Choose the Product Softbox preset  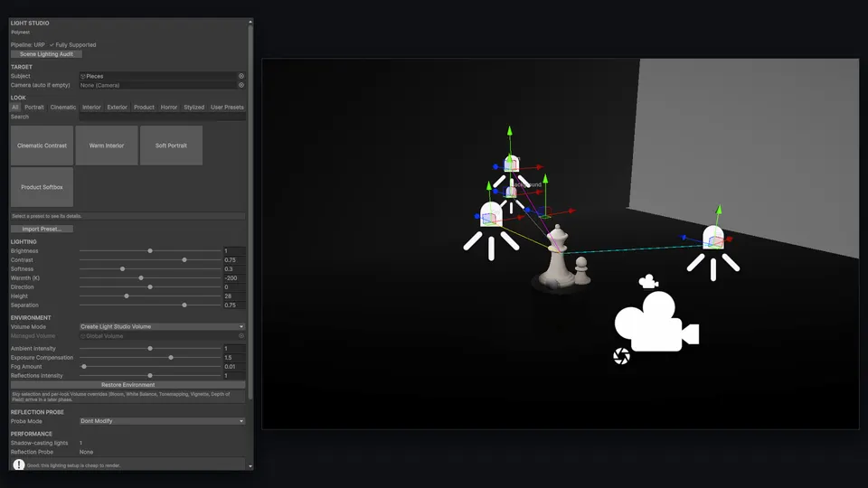coord(42,187)
